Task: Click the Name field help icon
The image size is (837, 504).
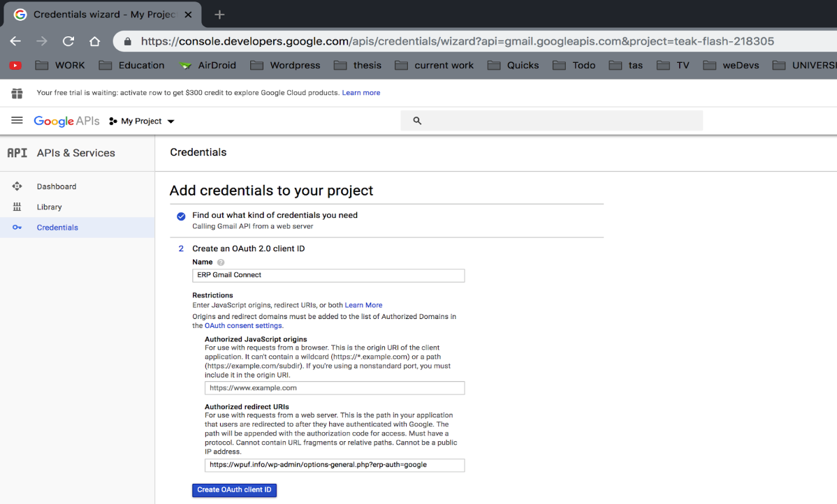Action: 221,262
